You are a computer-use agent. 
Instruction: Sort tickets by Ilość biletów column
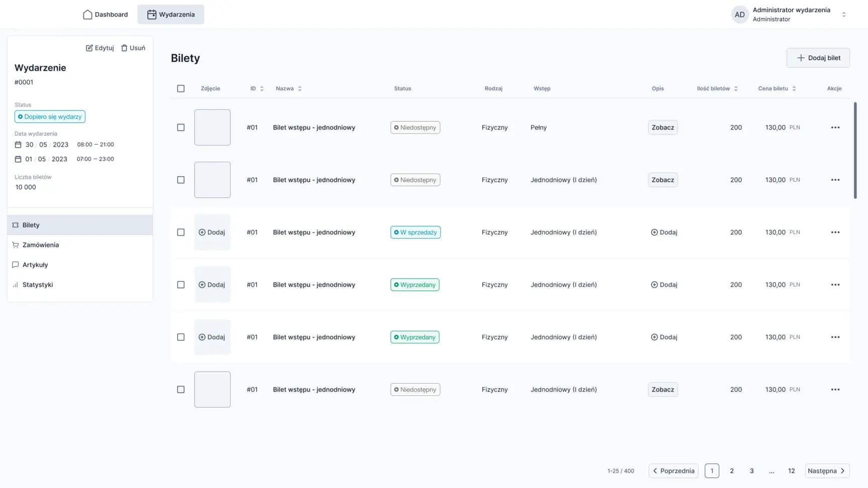click(x=735, y=88)
